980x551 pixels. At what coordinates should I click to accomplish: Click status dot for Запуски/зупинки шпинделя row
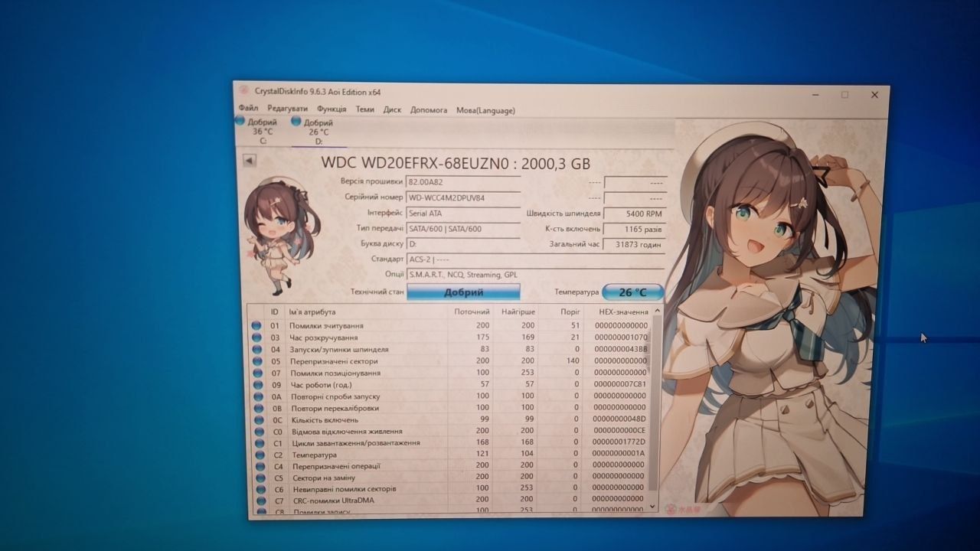coord(256,349)
